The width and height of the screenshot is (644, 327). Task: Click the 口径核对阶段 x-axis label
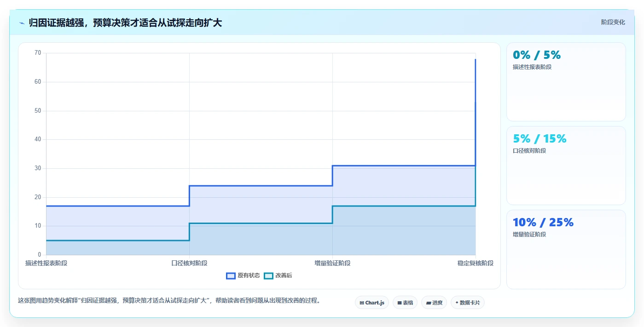pyautogui.click(x=189, y=263)
